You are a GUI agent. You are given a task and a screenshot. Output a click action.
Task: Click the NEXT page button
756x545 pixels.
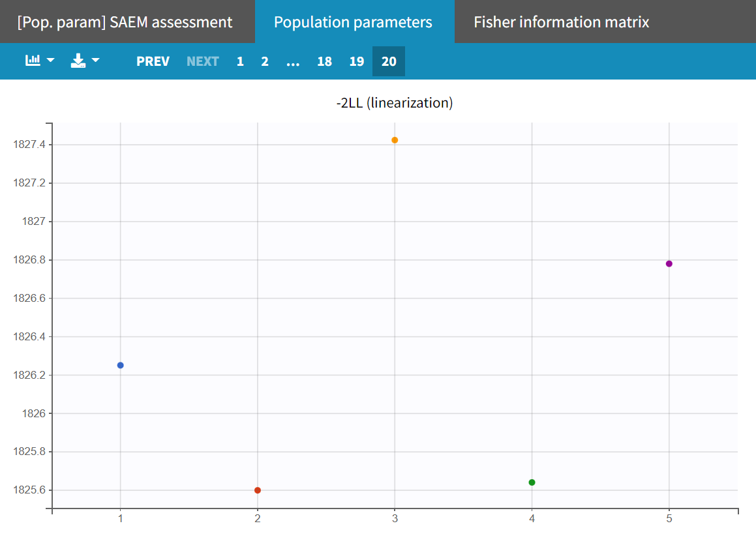pyautogui.click(x=202, y=61)
